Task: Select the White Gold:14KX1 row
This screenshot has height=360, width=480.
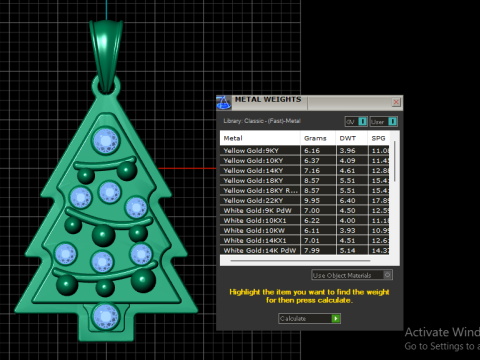Action: [304, 240]
